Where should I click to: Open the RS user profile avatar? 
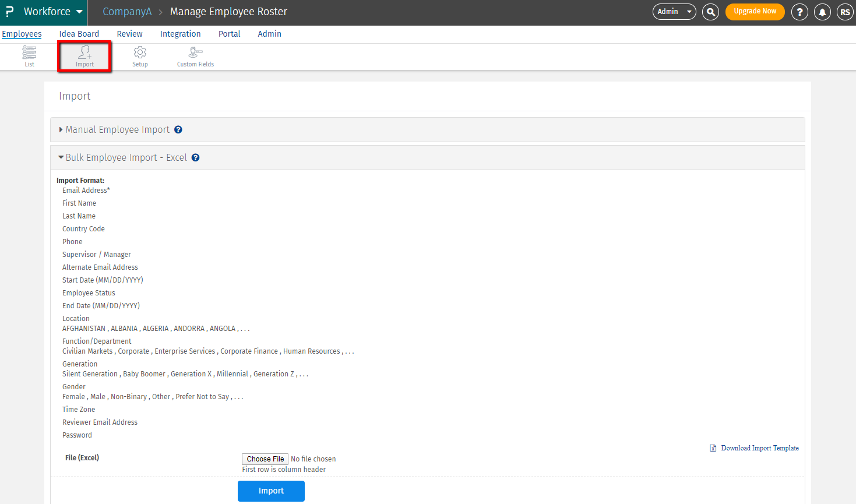coord(845,12)
